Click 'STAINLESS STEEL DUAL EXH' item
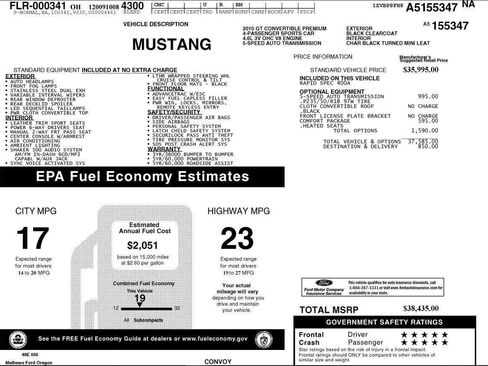 pos(48,90)
